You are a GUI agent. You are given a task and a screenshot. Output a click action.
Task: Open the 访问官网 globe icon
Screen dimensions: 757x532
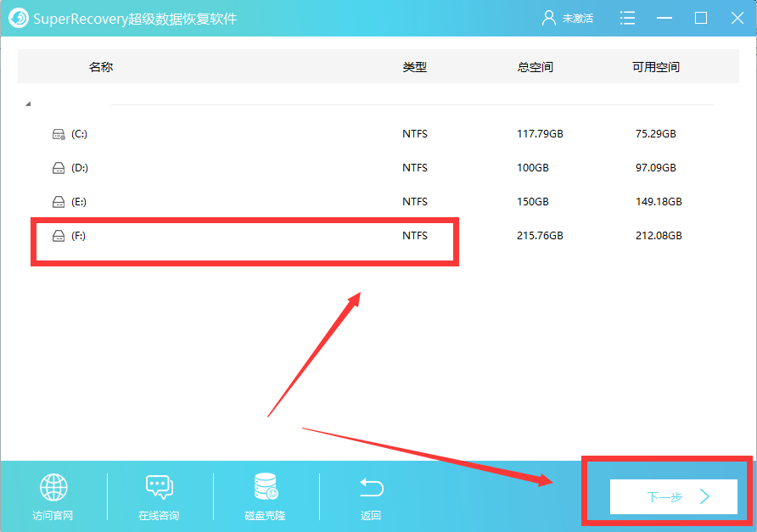(x=53, y=487)
